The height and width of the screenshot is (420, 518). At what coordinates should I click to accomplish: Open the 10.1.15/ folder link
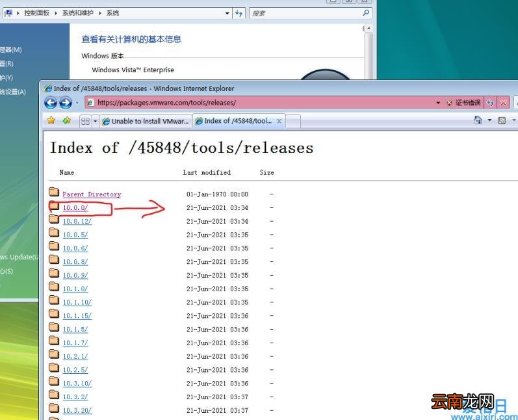(x=77, y=316)
